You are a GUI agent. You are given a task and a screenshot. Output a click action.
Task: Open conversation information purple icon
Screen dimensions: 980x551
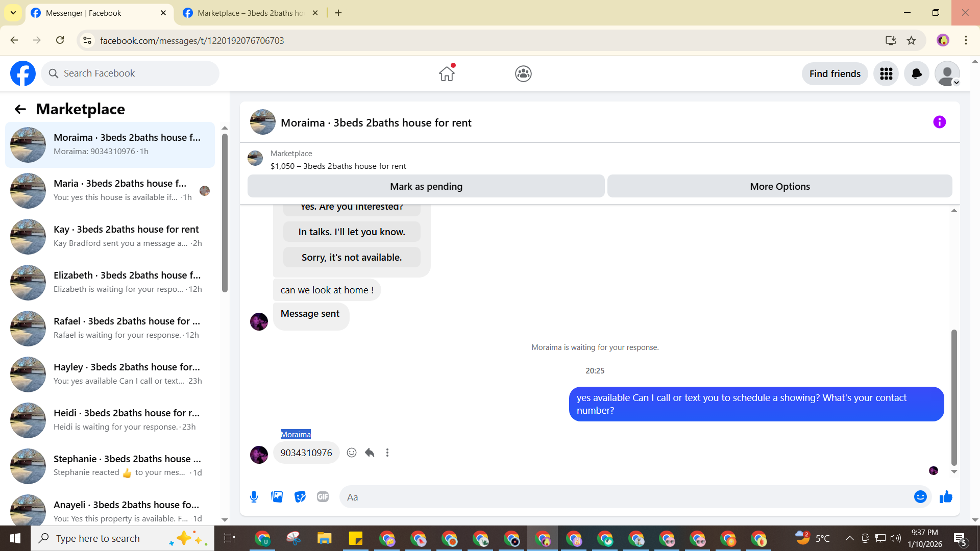pos(939,122)
